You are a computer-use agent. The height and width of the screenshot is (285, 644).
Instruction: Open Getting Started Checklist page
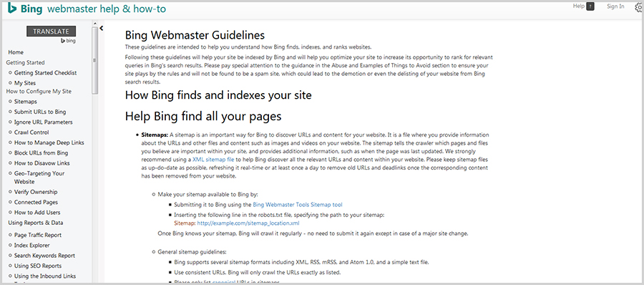tap(45, 73)
